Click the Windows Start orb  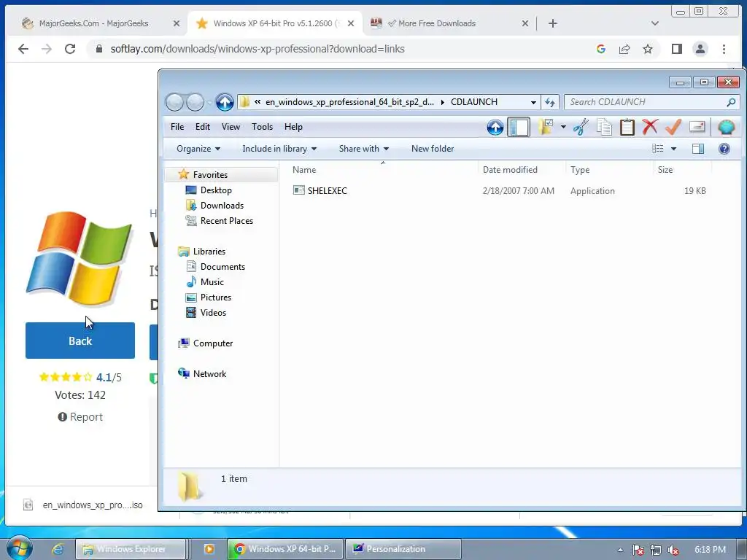coord(20,548)
